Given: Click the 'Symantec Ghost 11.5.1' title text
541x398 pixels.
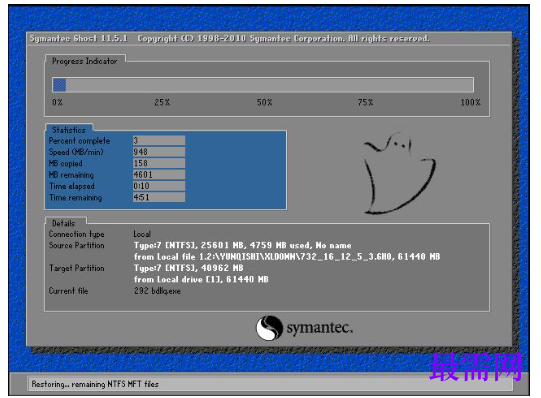Looking at the screenshot, I should [78, 38].
